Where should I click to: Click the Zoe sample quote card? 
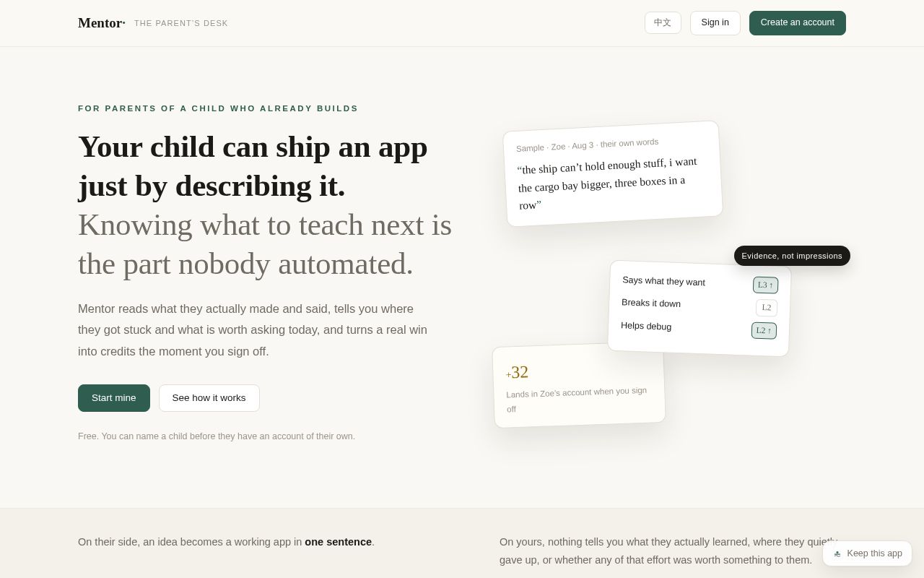(613, 173)
